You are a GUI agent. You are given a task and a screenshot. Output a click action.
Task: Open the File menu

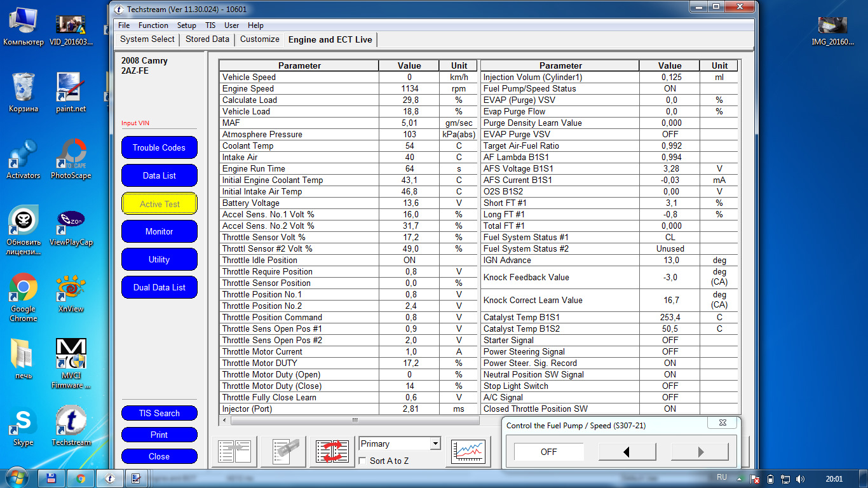pos(124,25)
